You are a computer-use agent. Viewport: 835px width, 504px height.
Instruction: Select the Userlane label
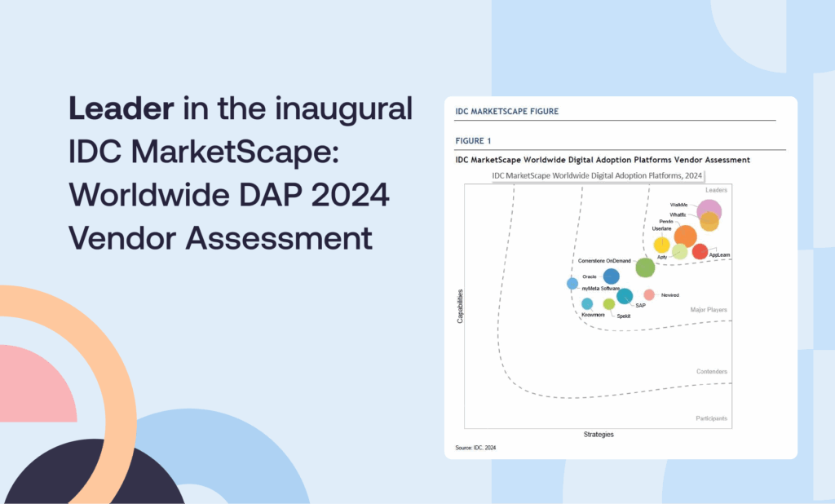pyautogui.click(x=662, y=228)
